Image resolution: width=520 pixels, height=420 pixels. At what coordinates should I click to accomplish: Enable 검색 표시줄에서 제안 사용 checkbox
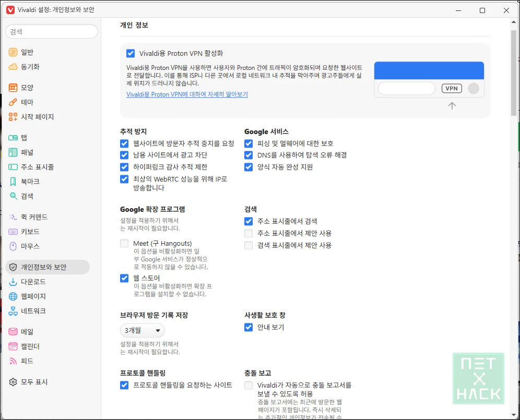249,245
